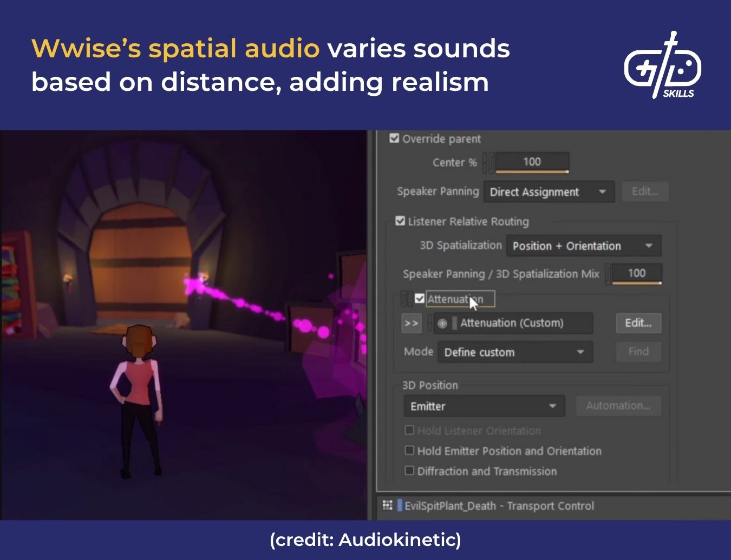Image resolution: width=731 pixels, height=560 pixels.
Task: Open the Speaker Panning Direct Assignment dropdown
Action: point(549,192)
